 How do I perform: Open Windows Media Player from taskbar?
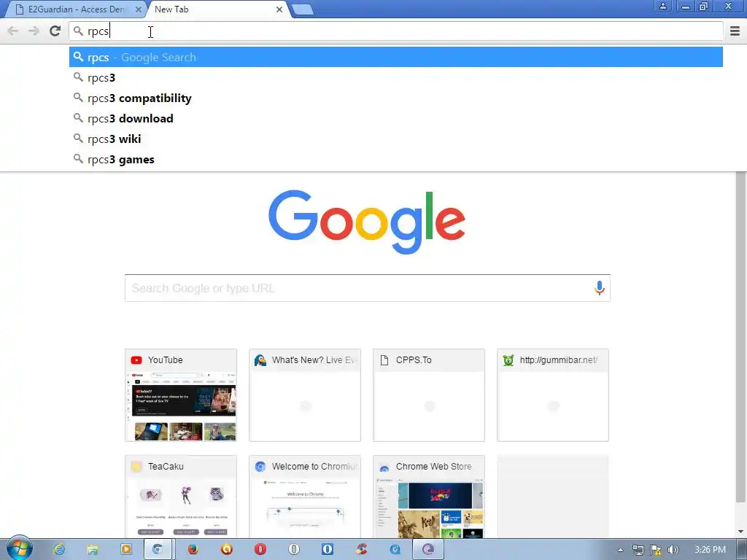pos(125,550)
